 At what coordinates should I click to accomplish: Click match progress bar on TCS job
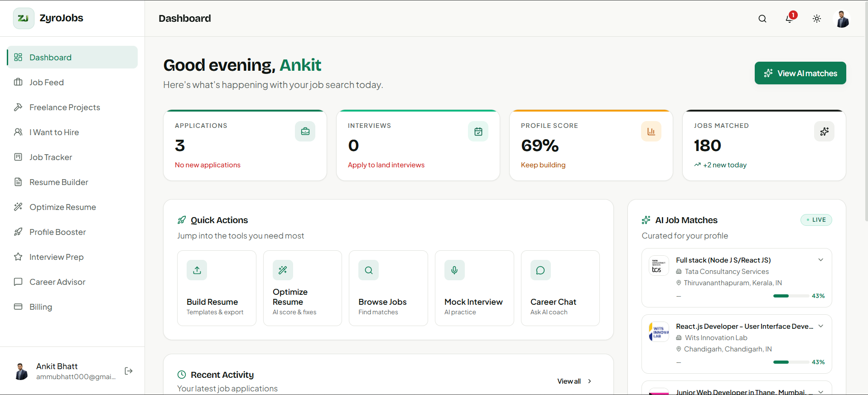791,296
